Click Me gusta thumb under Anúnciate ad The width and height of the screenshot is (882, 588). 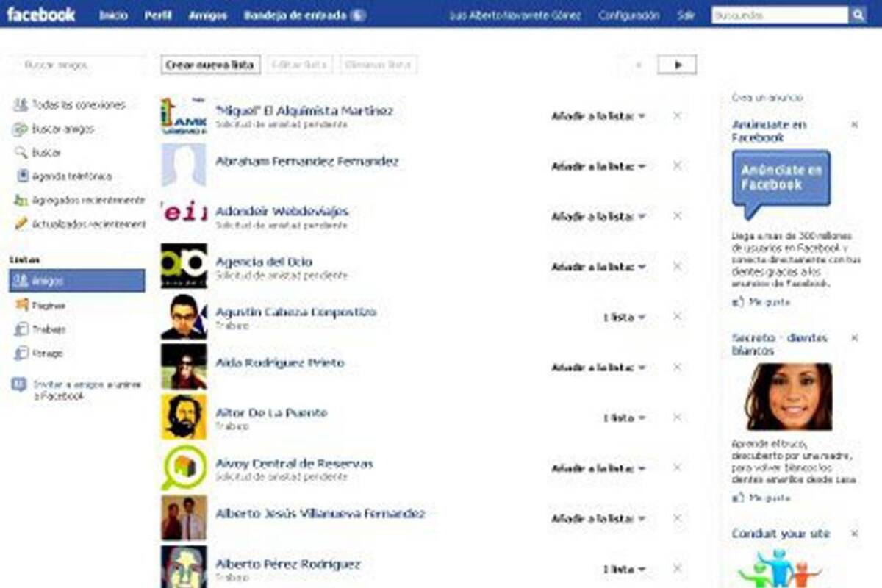[x=739, y=302]
